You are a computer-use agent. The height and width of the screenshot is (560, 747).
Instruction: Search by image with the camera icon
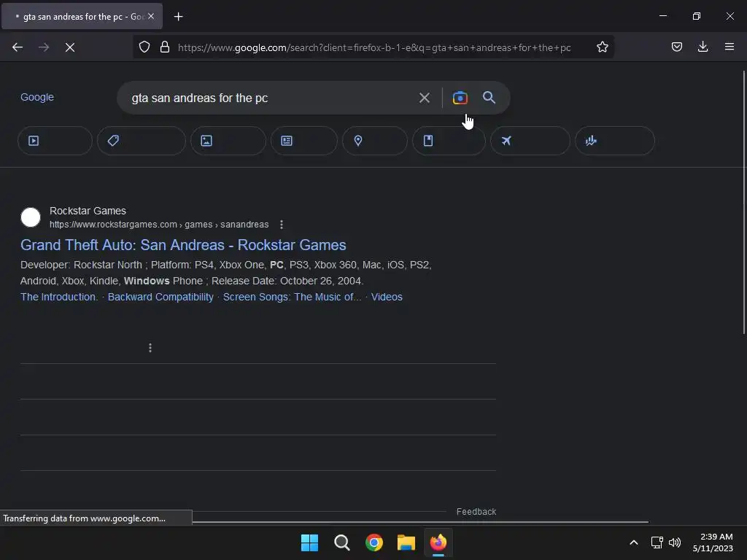460,98
